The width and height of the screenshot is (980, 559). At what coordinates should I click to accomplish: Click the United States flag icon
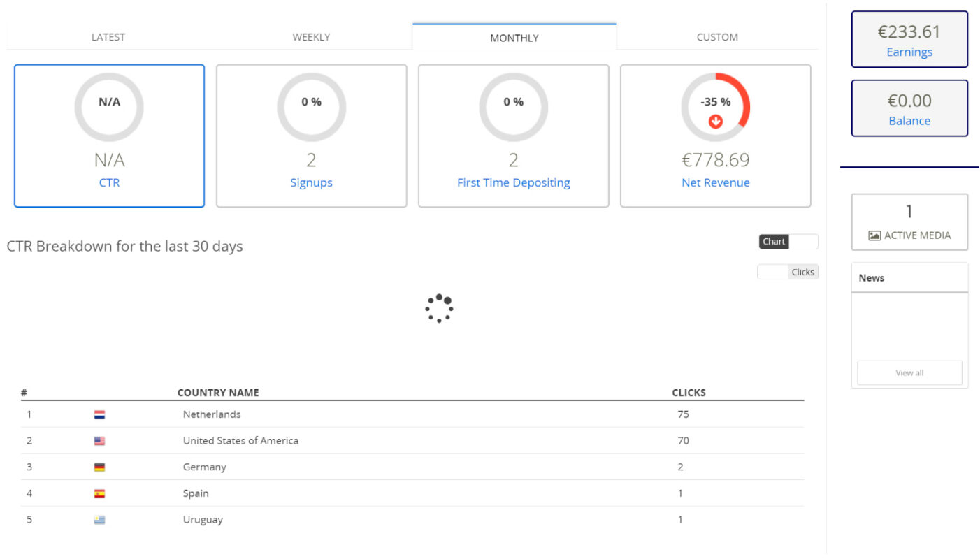pyautogui.click(x=99, y=441)
